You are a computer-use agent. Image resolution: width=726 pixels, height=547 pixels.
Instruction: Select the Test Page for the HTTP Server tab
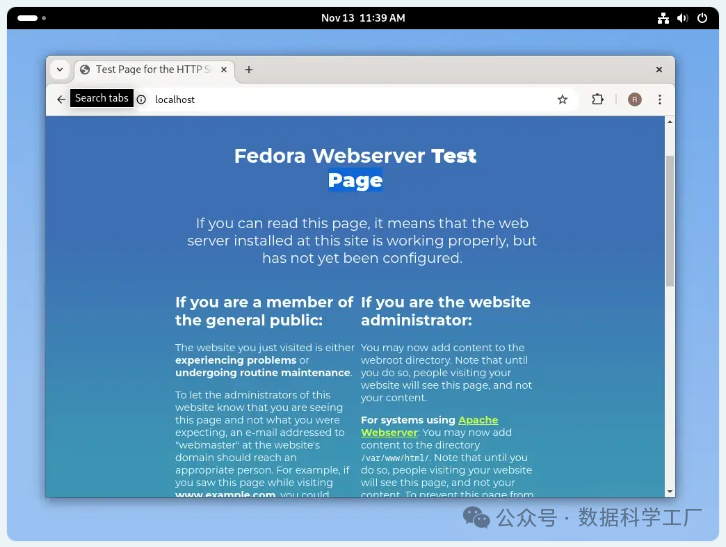(153, 69)
